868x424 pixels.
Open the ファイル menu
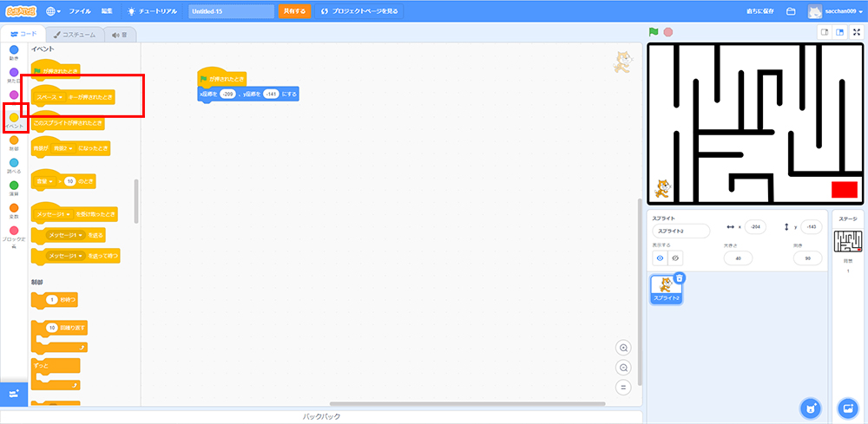click(x=79, y=11)
